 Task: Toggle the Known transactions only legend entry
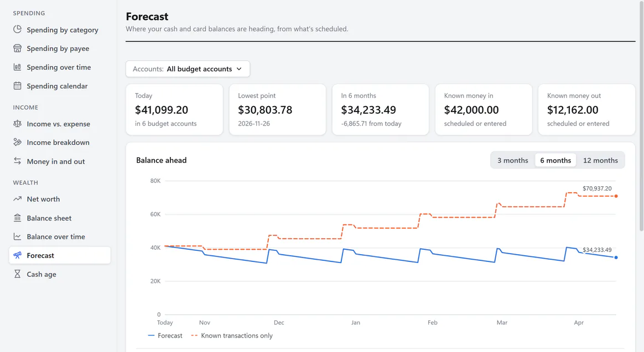click(232, 335)
